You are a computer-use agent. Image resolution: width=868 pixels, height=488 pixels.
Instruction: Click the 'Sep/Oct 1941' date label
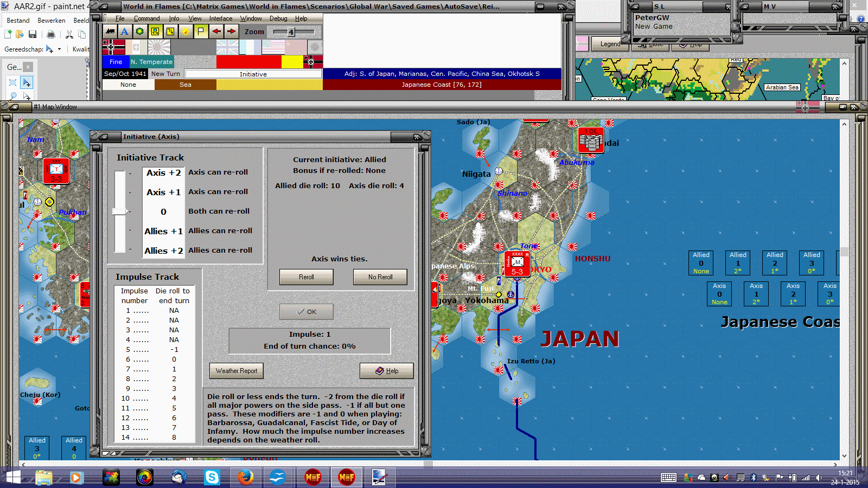pyautogui.click(x=125, y=74)
